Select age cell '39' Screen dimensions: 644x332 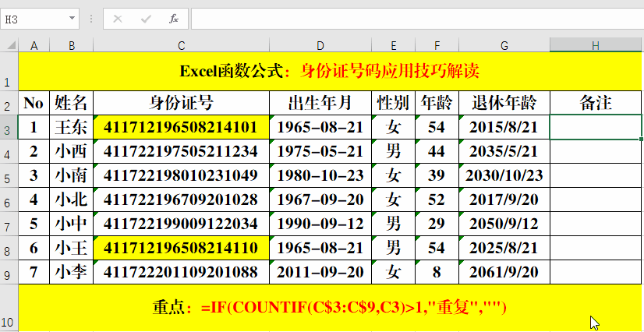[x=437, y=175]
